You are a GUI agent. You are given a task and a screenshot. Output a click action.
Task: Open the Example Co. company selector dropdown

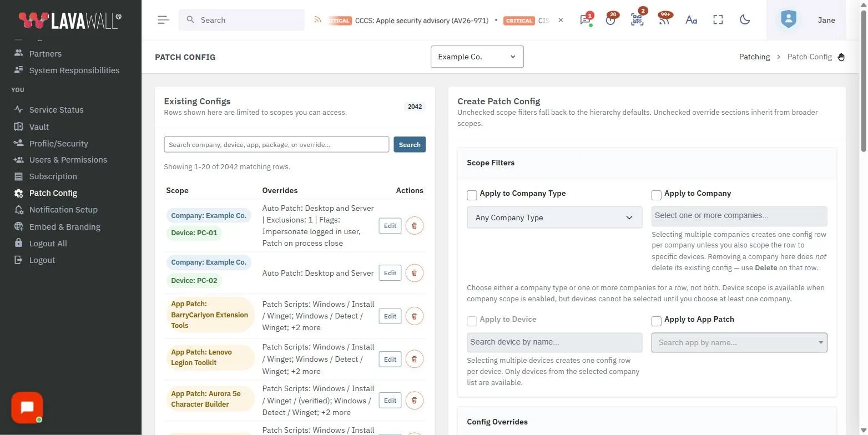click(477, 57)
